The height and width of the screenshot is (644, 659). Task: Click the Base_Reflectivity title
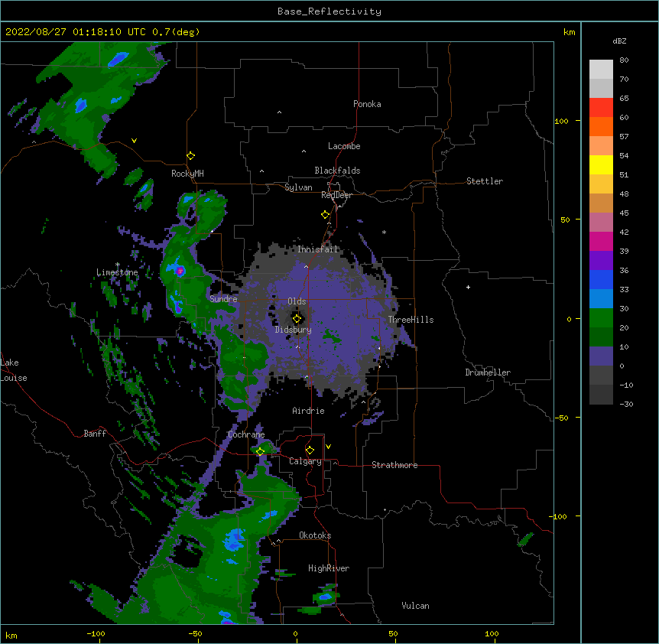pyautogui.click(x=329, y=11)
